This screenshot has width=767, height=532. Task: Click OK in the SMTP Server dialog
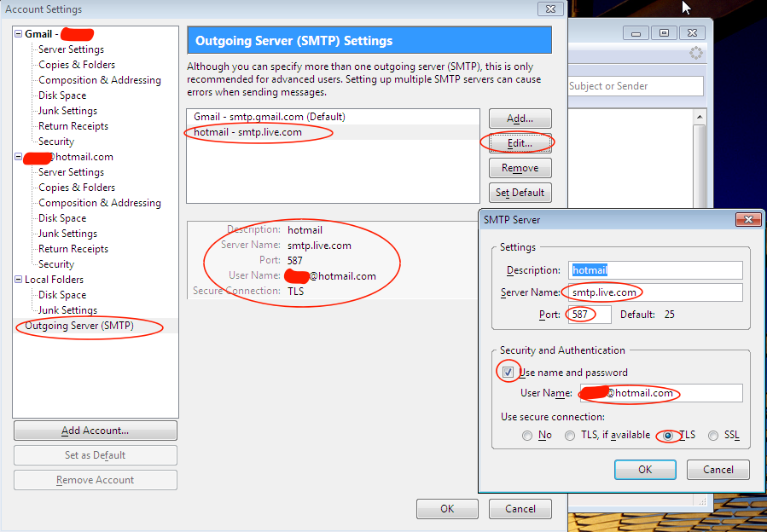tap(645, 470)
